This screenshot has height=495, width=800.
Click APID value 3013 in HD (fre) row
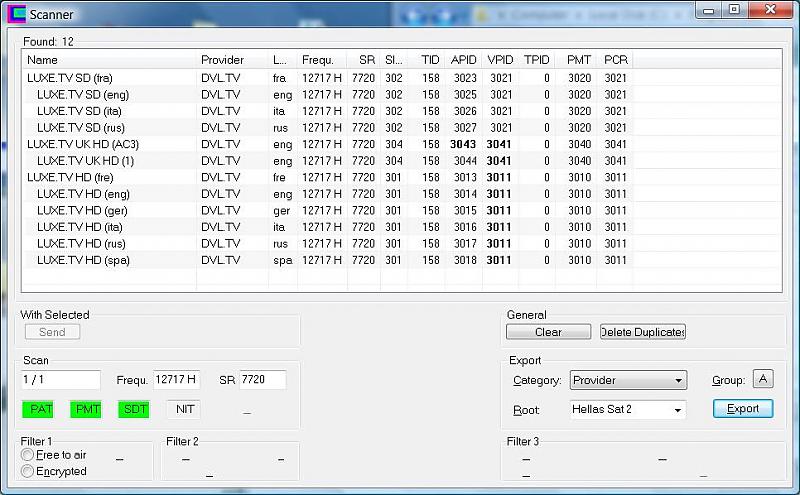465,178
